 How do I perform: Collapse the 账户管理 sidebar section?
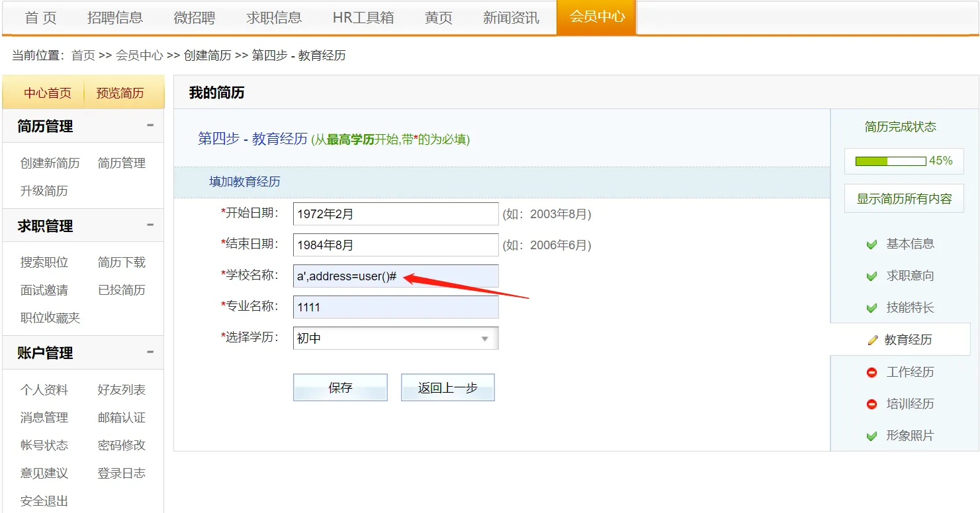coord(150,352)
